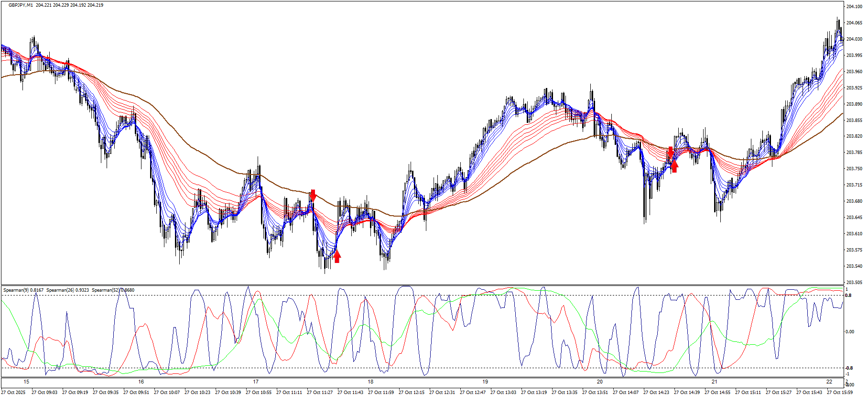Click period marker 19 on timeline
868x405 pixels.
(485, 382)
